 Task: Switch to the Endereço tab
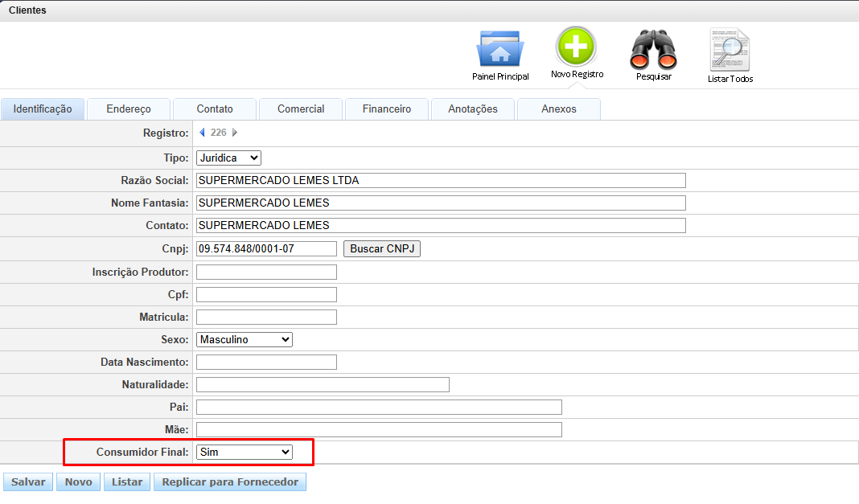(129, 109)
